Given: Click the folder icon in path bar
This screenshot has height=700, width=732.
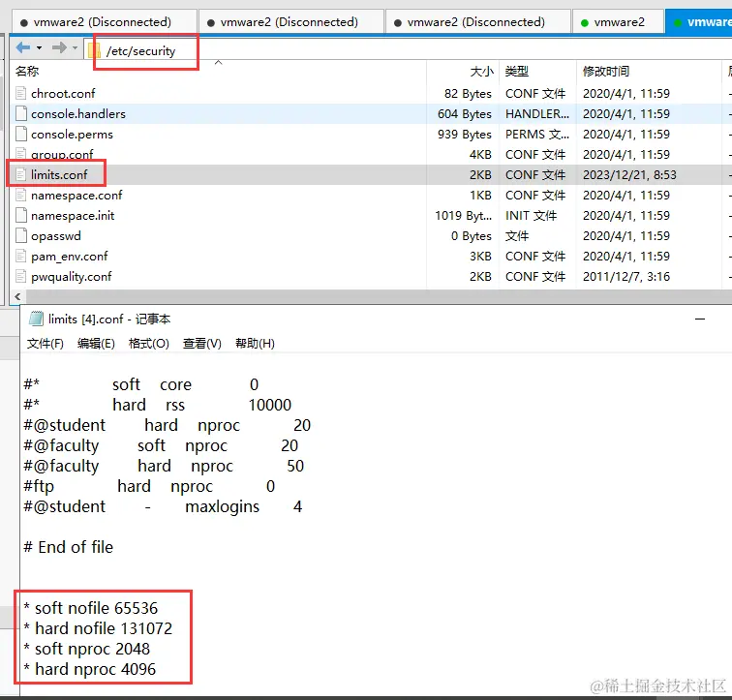Looking at the screenshot, I should [x=94, y=50].
